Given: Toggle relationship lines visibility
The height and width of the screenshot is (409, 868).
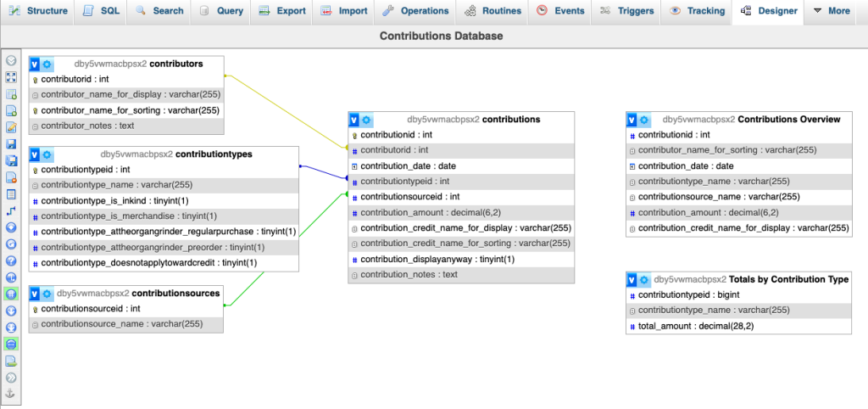Looking at the screenshot, I should 10,345.
